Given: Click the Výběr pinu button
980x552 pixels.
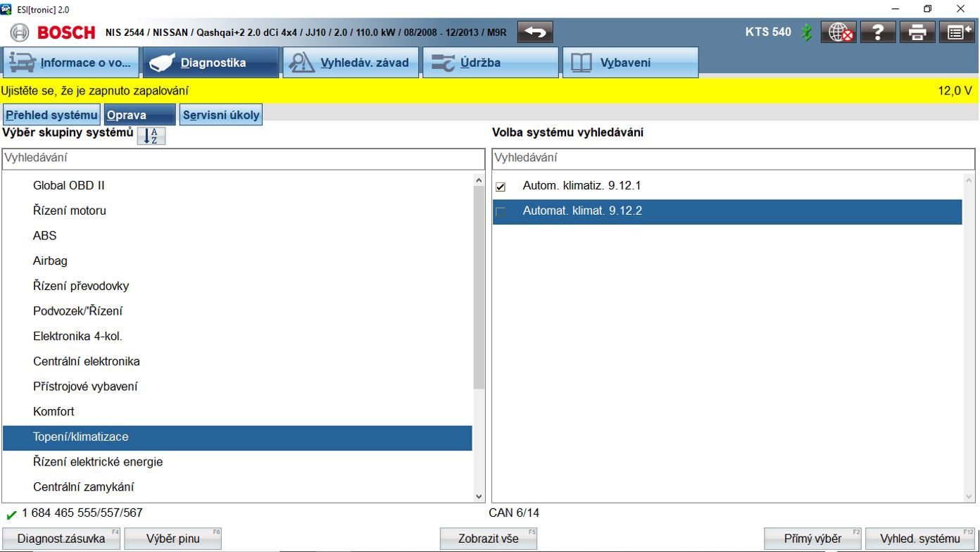Looking at the screenshot, I should click(x=173, y=539).
